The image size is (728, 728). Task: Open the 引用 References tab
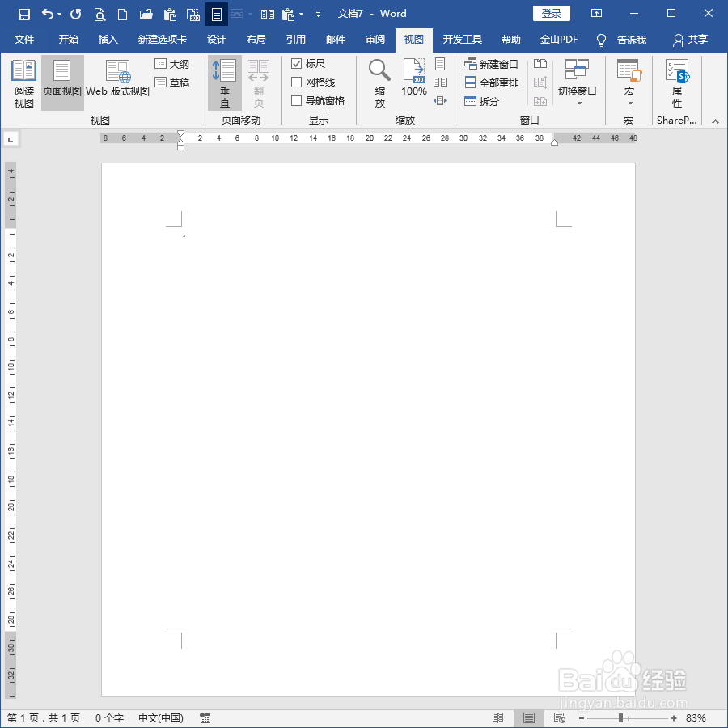(296, 40)
